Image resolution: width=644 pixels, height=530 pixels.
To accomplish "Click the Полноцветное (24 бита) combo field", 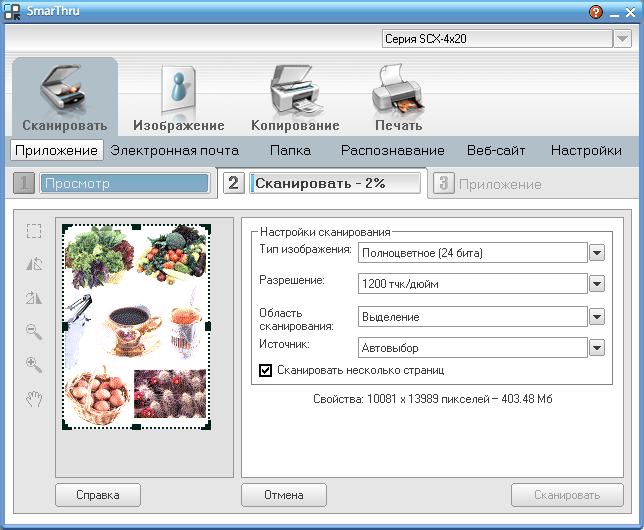I will tap(473, 253).
